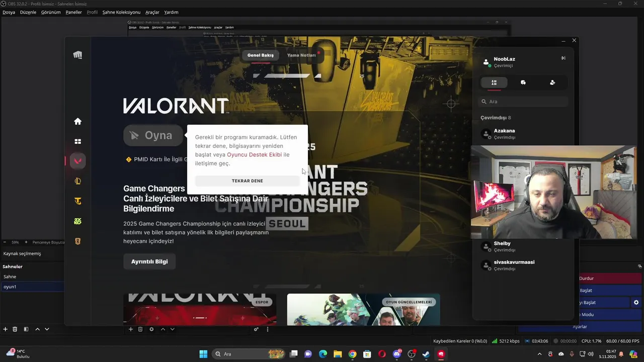Open the Oyuncu Destek Ekibi link
The image size is (644, 362).
point(254,155)
